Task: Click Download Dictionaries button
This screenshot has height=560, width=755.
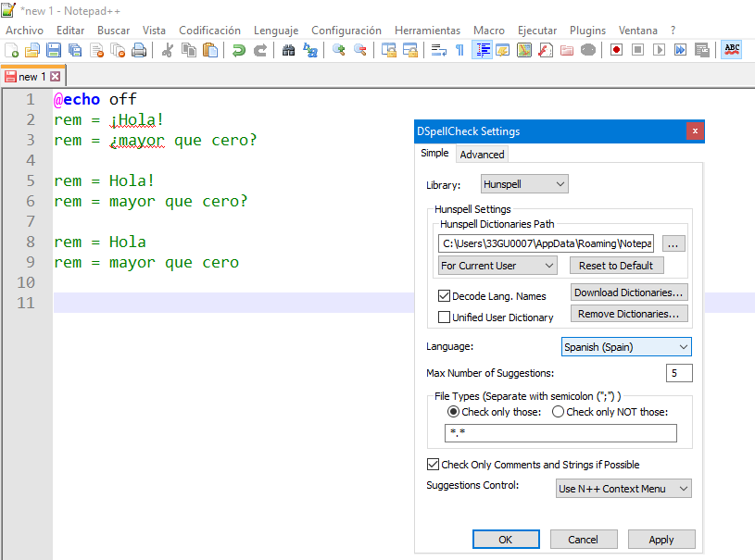Action: (629, 292)
